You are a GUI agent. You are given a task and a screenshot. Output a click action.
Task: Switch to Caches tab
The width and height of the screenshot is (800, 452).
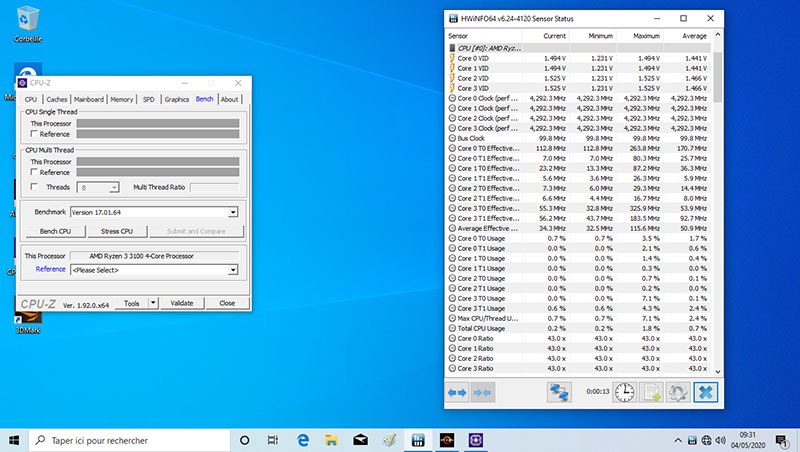pos(57,99)
